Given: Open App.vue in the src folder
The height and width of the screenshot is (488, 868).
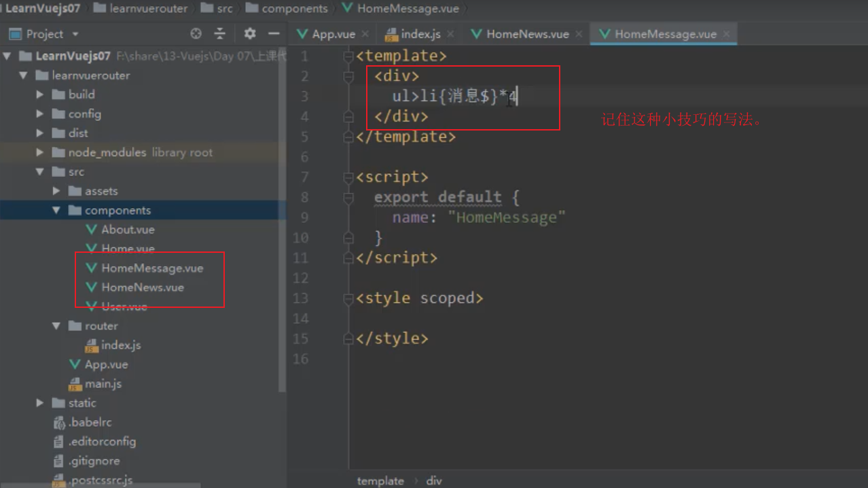Looking at the screenshot, I should pos(106,364).
